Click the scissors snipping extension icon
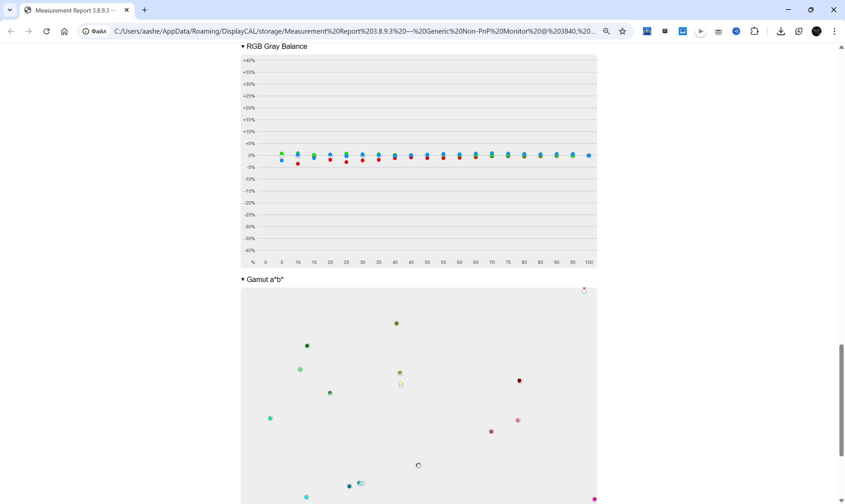 [x=665, y=31]
